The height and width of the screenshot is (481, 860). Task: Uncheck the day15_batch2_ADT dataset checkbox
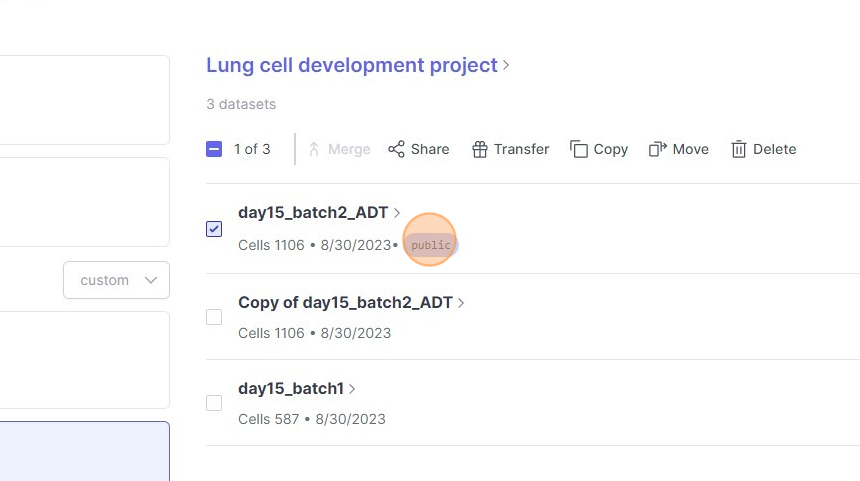click(214, 229)
